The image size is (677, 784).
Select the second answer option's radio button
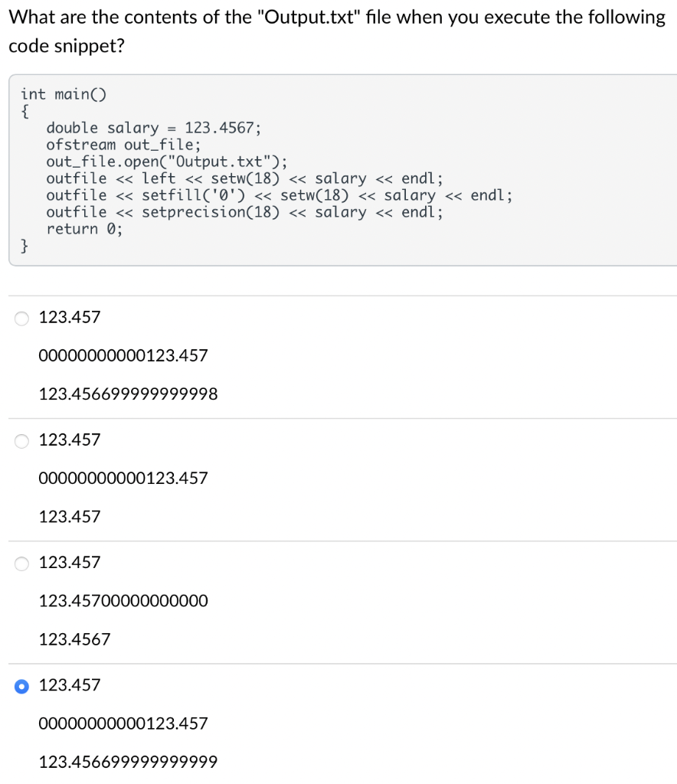pos(21,440)
